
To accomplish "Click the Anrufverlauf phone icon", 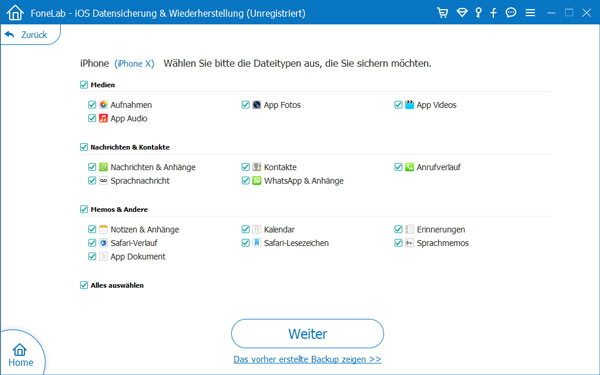I will click(409, 167).
